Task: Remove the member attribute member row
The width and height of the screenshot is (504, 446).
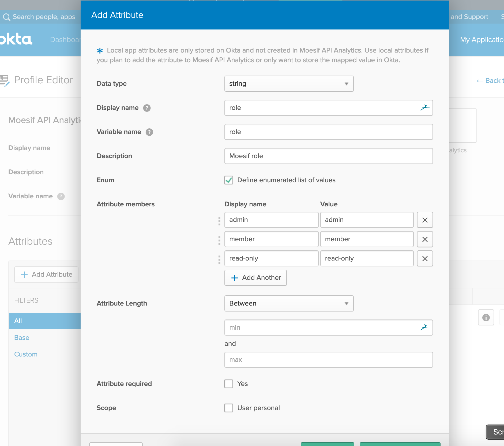Action: tap(425, 239)
